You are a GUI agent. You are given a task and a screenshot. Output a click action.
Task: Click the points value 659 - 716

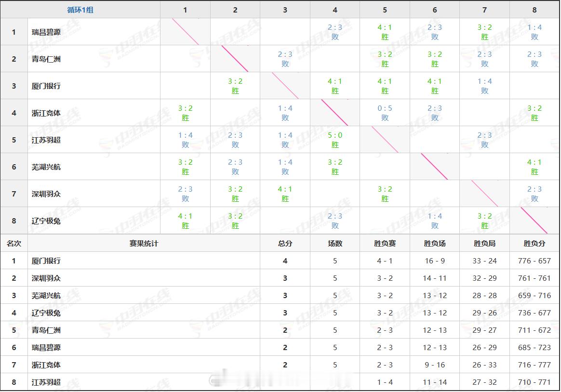coord(534,296)
